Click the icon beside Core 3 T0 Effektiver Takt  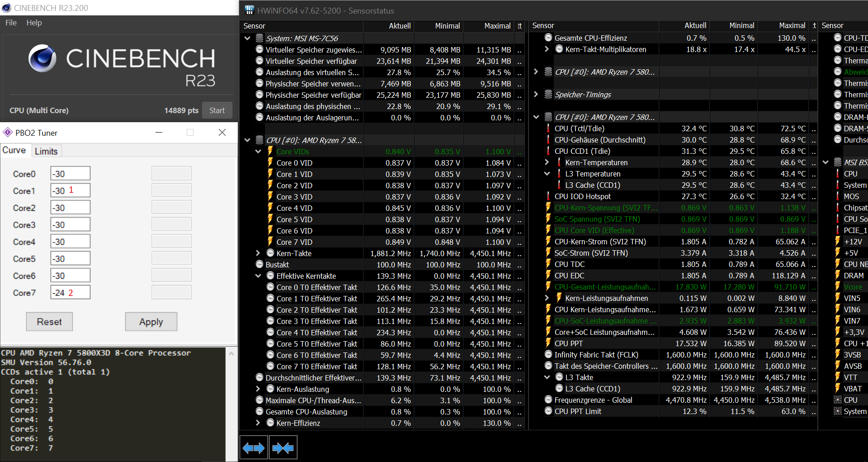pyautogui.click(x=270, y=321)
